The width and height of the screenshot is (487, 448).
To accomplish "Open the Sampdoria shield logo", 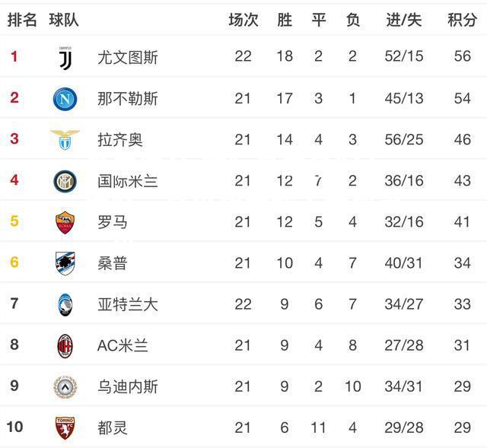I will click(65, 263).
